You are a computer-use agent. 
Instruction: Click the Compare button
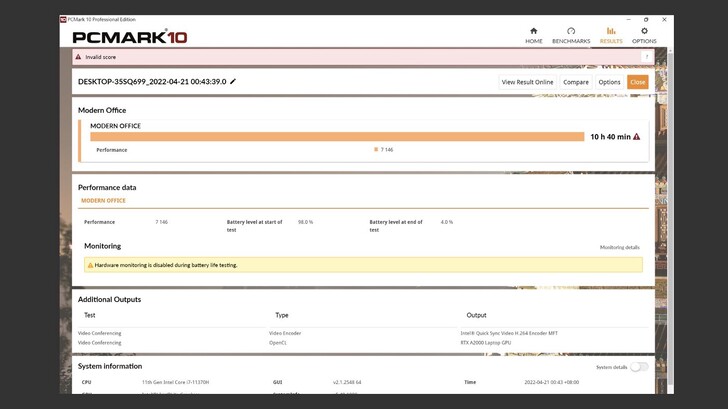(576, 82)
